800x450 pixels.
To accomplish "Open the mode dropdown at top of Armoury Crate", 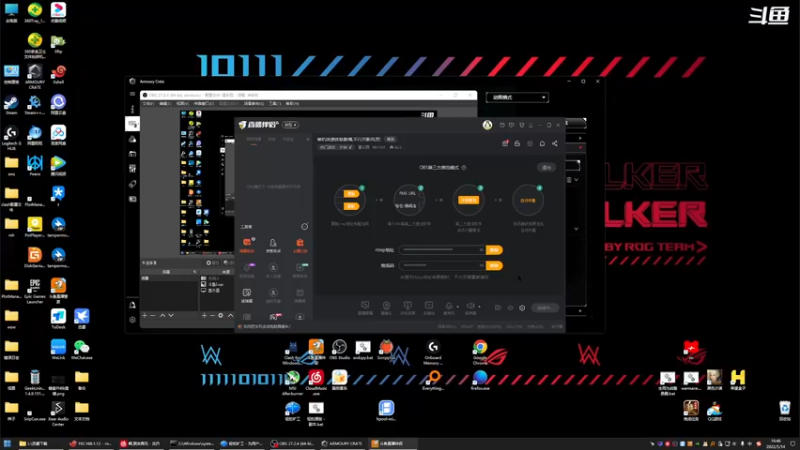I will point(517,97).
